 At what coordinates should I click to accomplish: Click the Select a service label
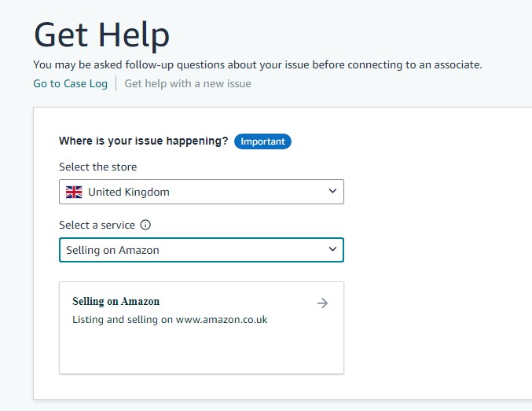(97, 225)
